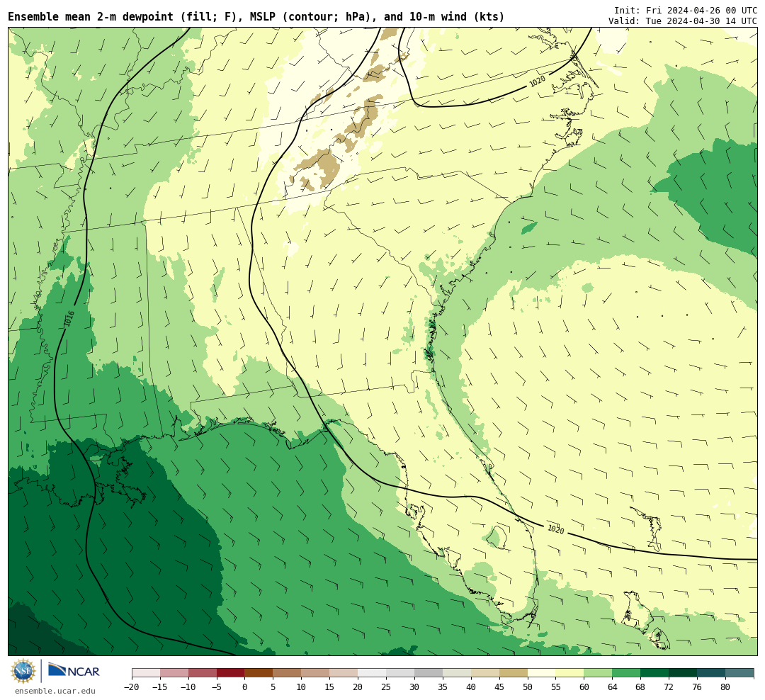Pick the -15 to -10 pink colorbar swatch
This screenshot has width=765, height=700.
pos(174,673)
